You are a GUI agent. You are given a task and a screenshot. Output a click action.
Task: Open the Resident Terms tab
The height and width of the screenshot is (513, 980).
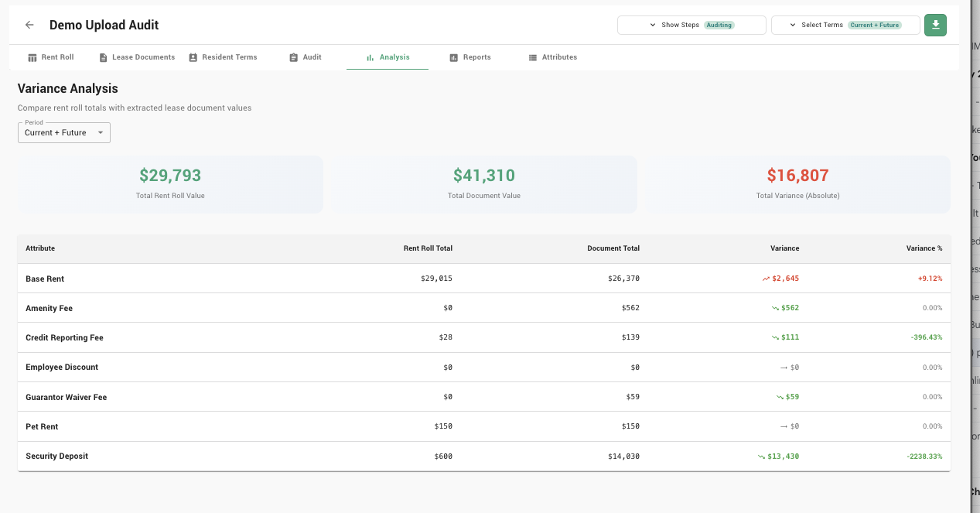pyautogui.click(x=223, y=57)
